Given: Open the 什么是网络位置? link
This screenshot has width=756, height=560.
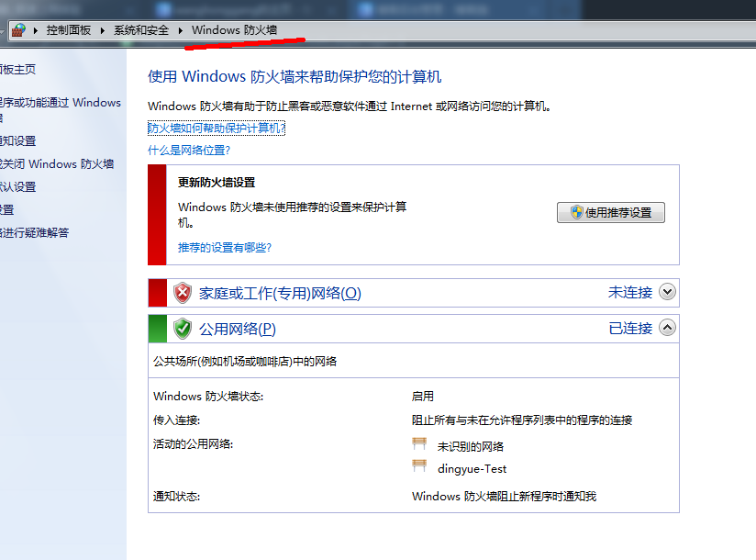Looking at the screenshot, I should click(x=189, y=151).
